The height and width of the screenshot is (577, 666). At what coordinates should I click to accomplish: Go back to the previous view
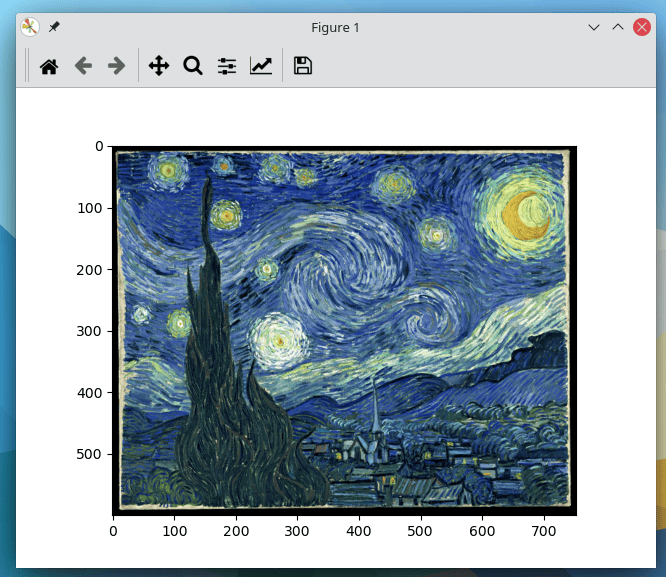click(x=83, y=66)
